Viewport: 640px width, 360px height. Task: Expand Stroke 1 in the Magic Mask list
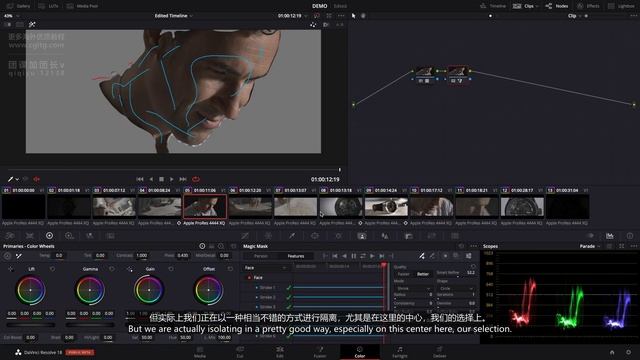point(257,287)
